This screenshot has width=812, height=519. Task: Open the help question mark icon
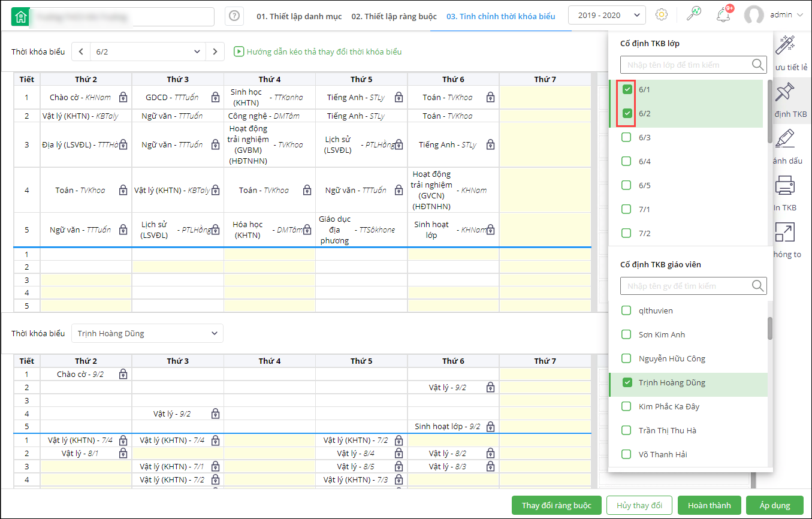pyautogui.click(x=234, y=16)
